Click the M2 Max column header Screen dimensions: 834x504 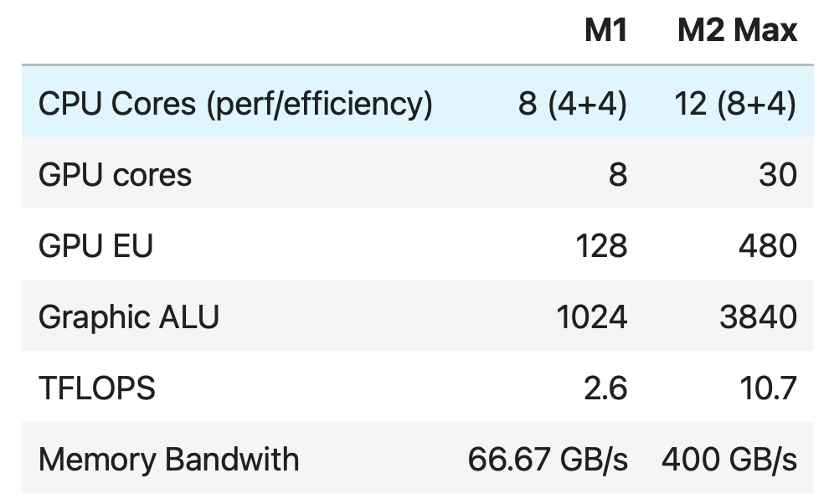pyautogui.click(x=737, y=32)
